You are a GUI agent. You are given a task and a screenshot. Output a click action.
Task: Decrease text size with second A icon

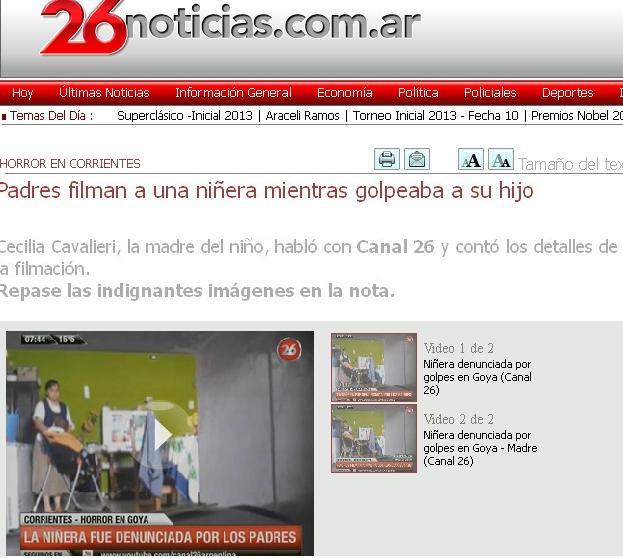coord(500,160)
